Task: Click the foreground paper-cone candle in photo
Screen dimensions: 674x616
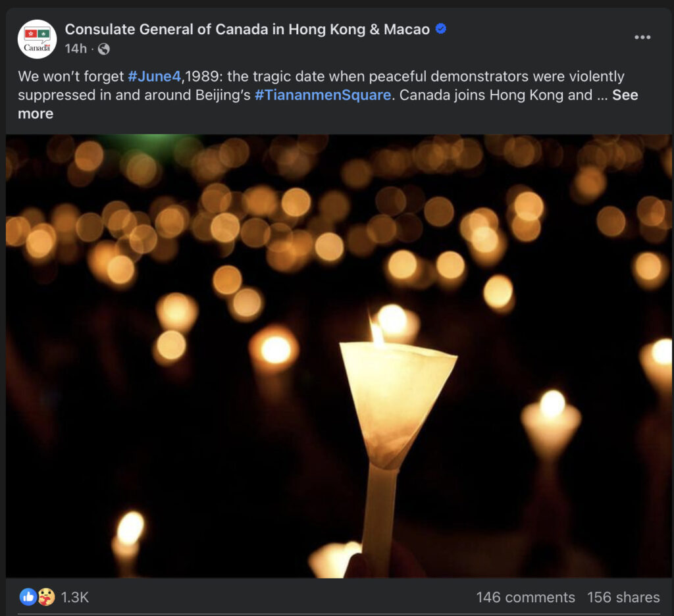Action: pos(395,401)
